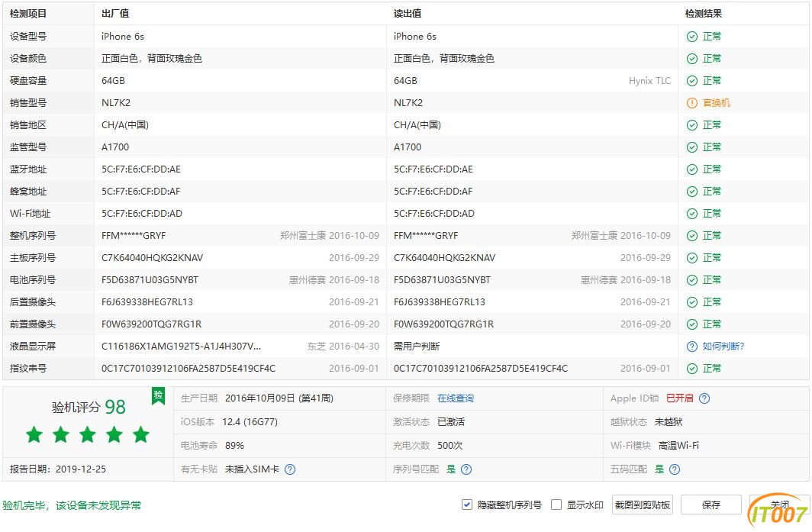Click the green check icon in 后置摄像头 row
The image size is (812, 532).
(x=692, y=302)
